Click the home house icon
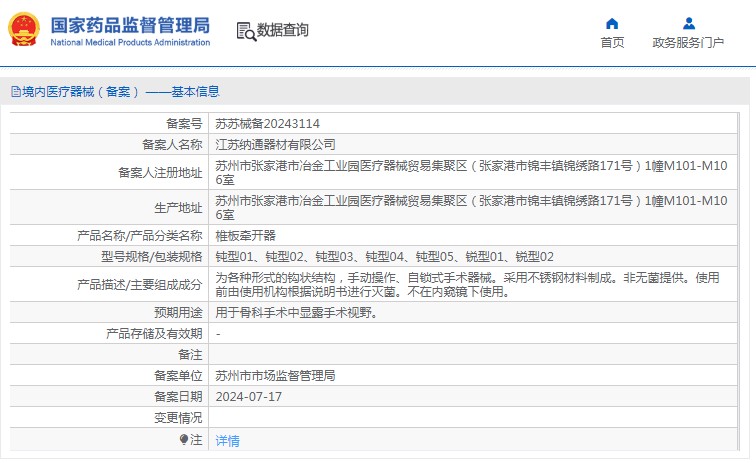Viewport: 756px width, 463px height. pyautogui.click(x=612, y=23)
